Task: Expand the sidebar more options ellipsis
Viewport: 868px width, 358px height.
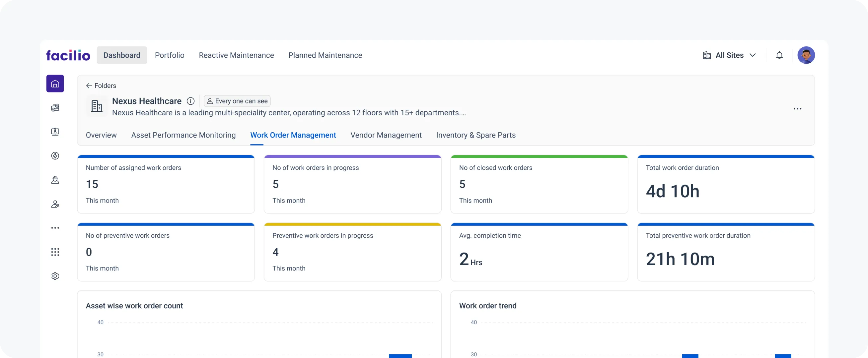Action: click(x=55, y=228)
